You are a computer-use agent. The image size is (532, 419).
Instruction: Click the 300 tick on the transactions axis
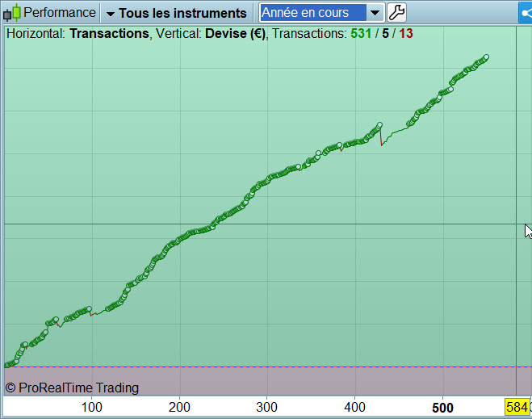[x=266, y=407]
